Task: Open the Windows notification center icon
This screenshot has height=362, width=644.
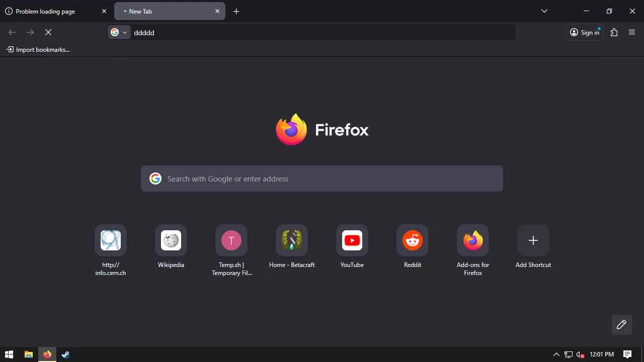Action: pyautogui.click(x=627, y=354)
